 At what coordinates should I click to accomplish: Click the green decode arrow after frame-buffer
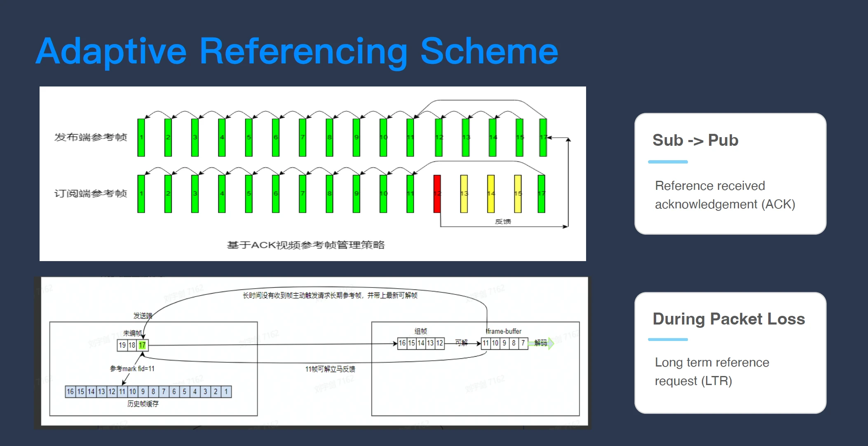551,343
